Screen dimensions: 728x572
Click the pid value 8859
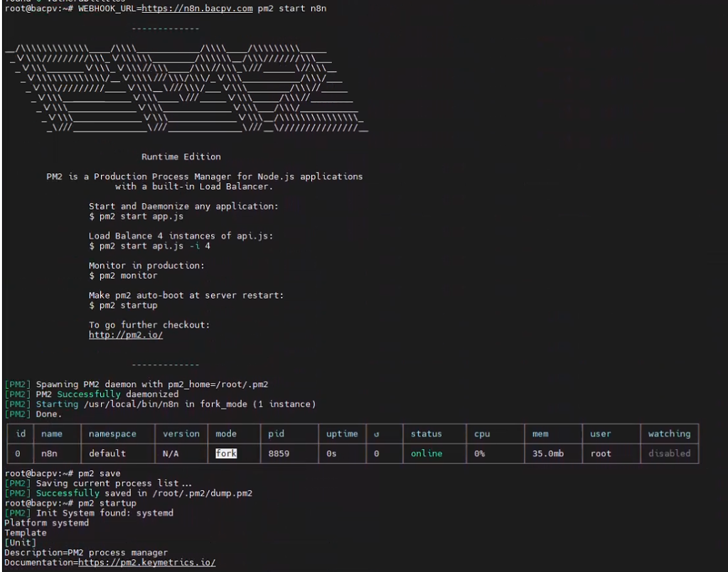[x=279, y=453]
